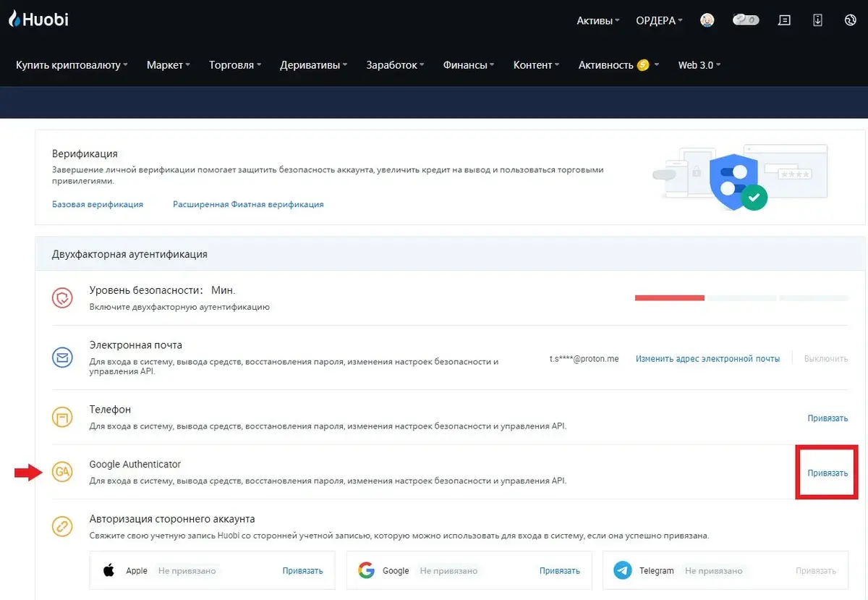Click the Google Authenticator GA icon

[x=63, y=472]
